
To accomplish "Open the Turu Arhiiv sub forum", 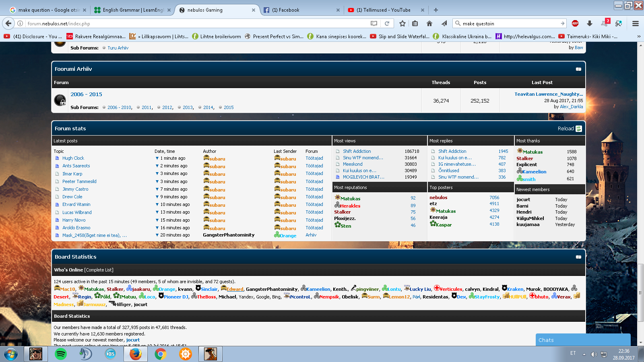I will tap(118, 48).
